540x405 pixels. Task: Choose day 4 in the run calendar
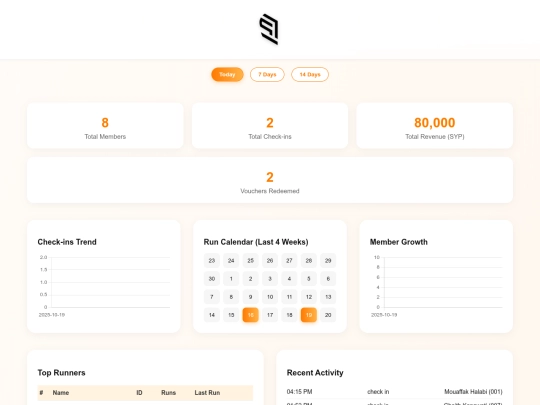pyautogui.click(x=289, y=279)
